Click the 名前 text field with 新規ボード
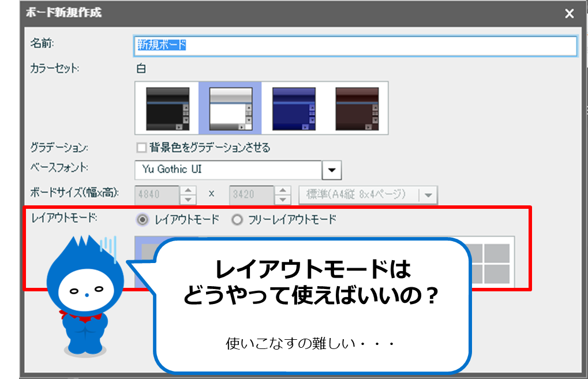Image resolution: width=588 pixels, height=379 pixels. coord(354,46)
